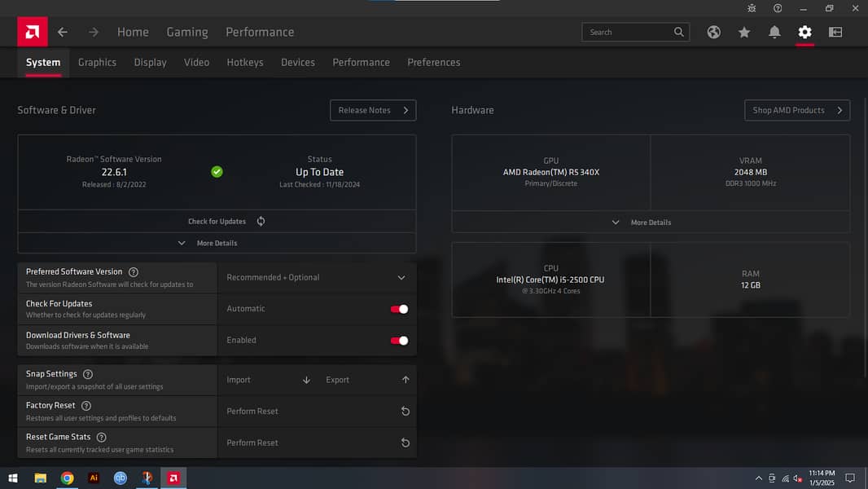Open favorites star icon

pyautogui.click(x=744, y=32)
